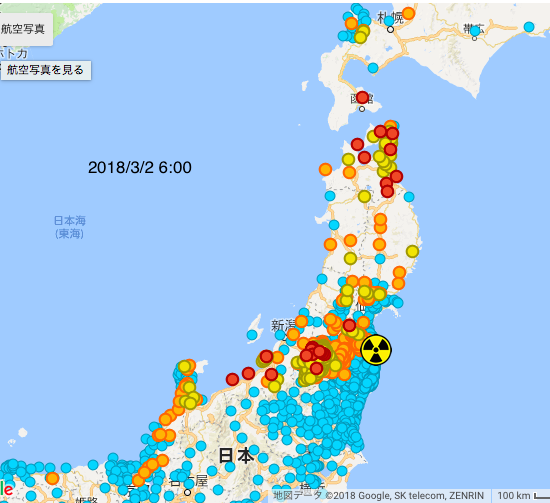Click the cyan marker on Sado Island
550x503 pixels.
click(x=252, y=335)
